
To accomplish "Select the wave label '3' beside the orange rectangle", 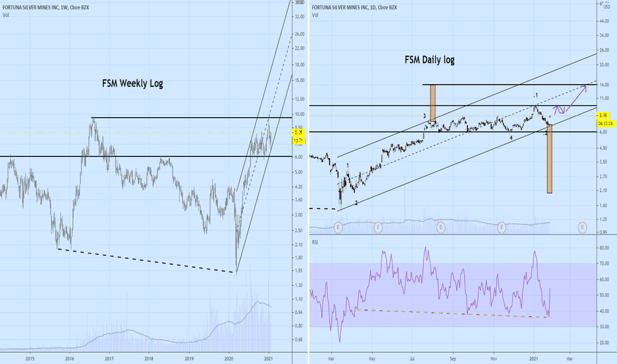I will (x=424, y=116).
